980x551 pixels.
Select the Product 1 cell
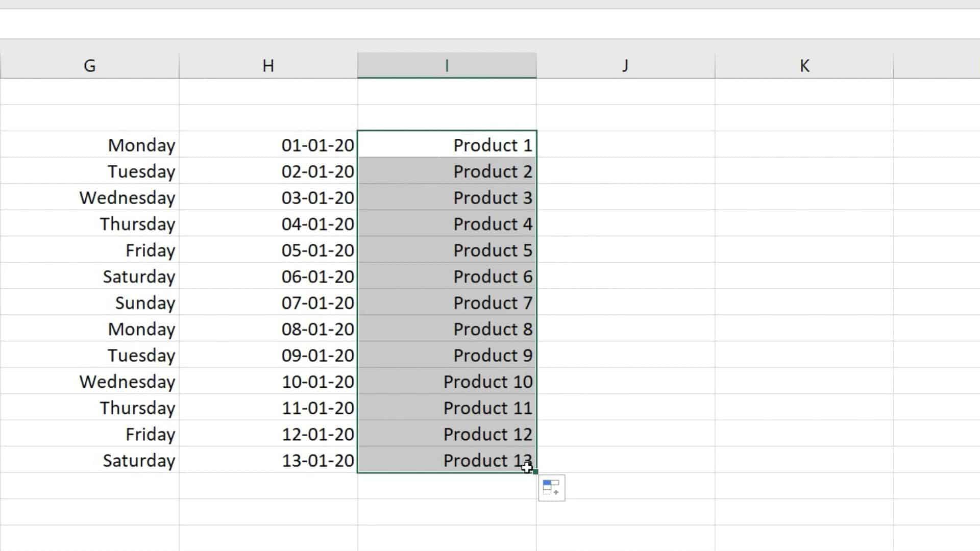[447, 145]
